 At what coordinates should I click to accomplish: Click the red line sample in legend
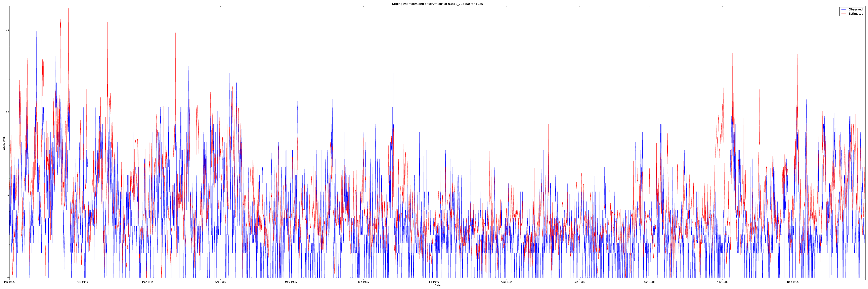pos(843,14)
